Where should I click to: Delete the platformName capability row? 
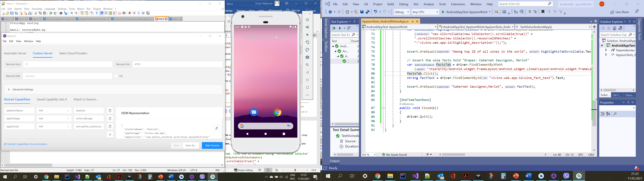click(x=110, y=110)
